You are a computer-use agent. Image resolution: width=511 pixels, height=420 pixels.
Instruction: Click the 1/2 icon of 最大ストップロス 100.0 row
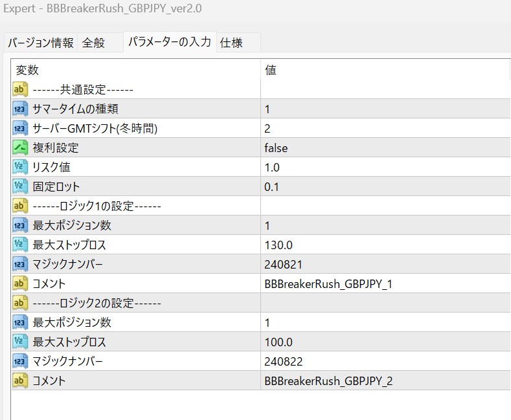[20, 342]
